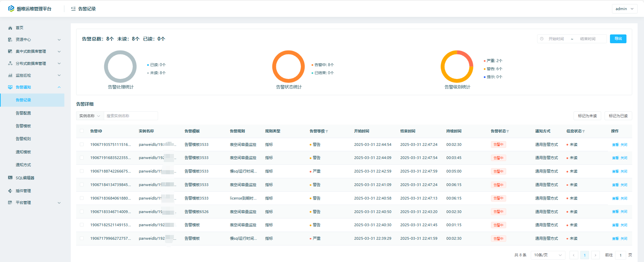Viewport: 644px width, 262px height.
Task: Collapse 告警通知 using its chevron
Action: [59, 87]
